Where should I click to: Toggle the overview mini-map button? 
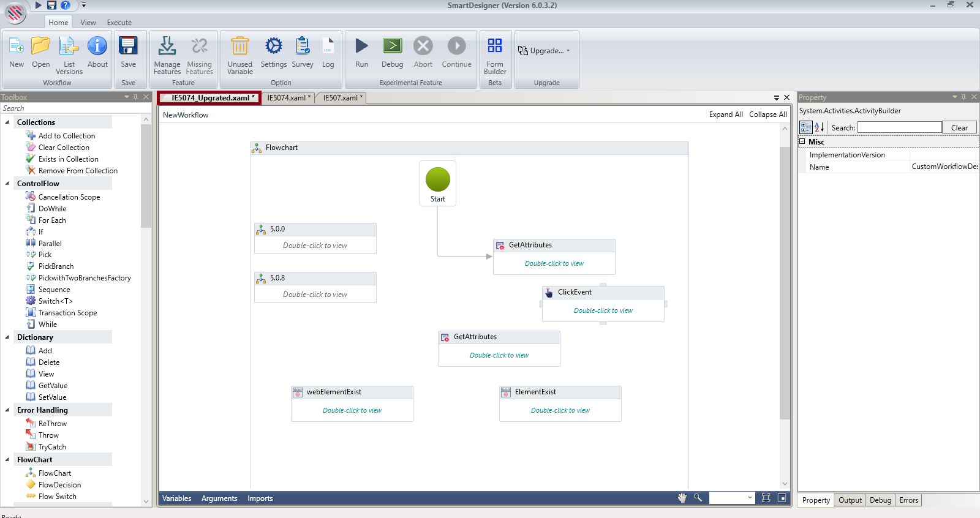tap(782, 498)
